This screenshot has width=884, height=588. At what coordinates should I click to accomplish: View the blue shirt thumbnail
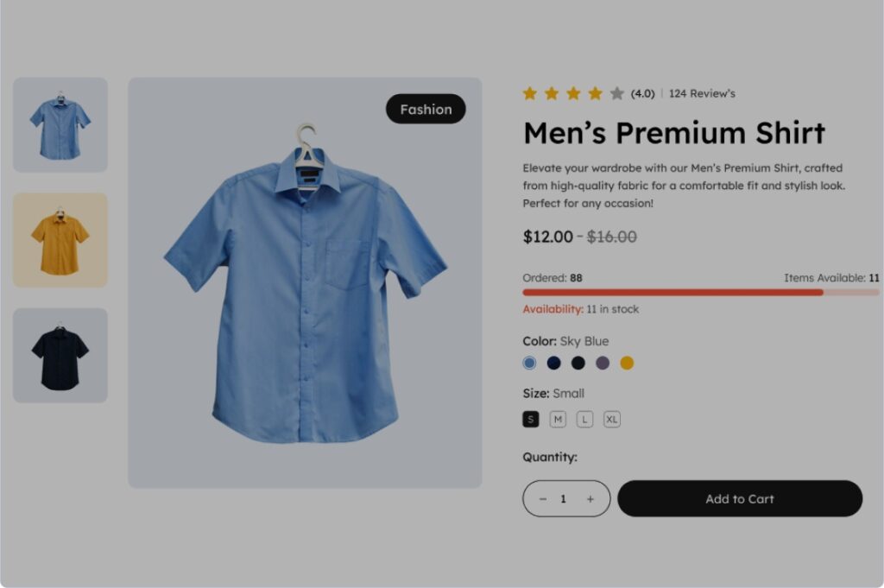click(x=60, y=124)
